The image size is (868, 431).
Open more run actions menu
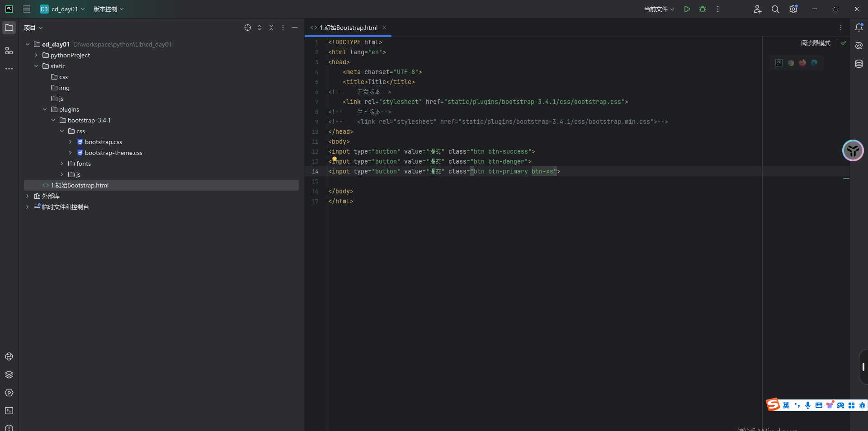[x=718, y=9]
